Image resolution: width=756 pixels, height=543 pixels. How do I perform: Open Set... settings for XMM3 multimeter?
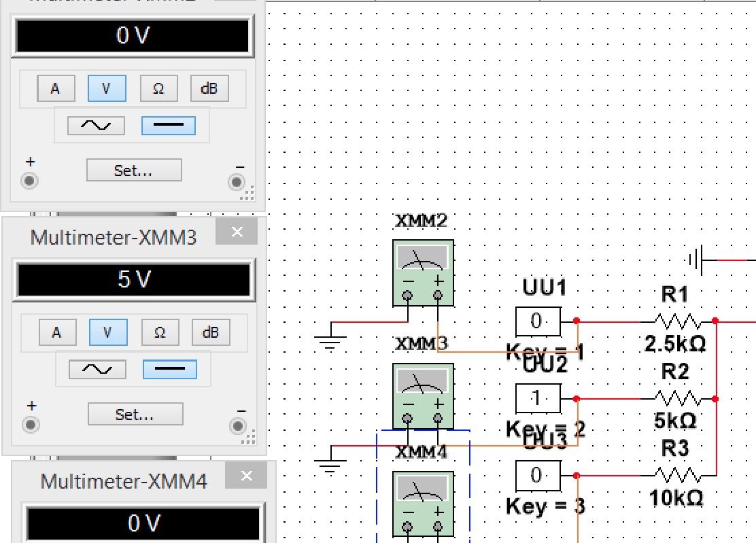point(135,414)
